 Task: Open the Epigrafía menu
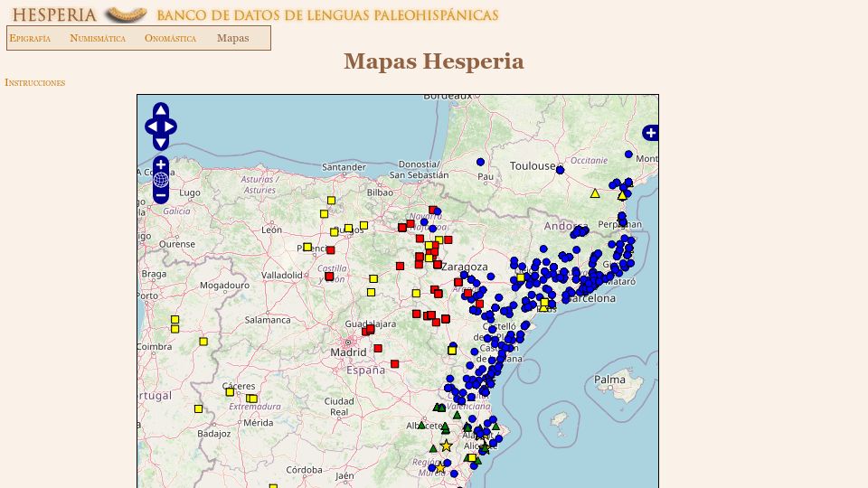(30, 38)
